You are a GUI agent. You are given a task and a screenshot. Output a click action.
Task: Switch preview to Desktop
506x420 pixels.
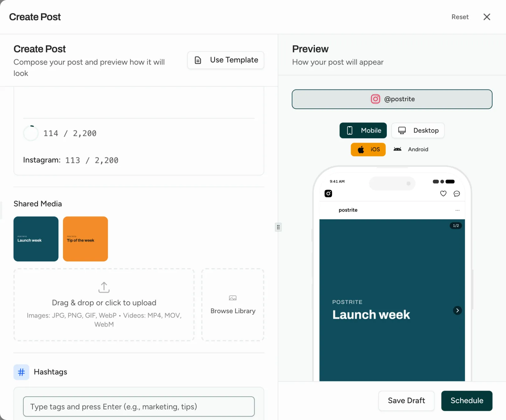click(x=418, y=131)
